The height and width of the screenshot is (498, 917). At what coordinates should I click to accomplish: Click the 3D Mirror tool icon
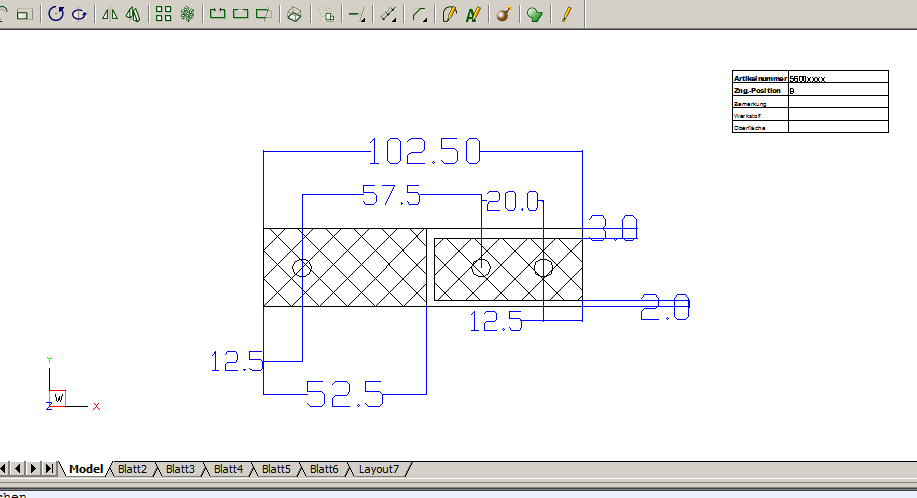point(133,14)
